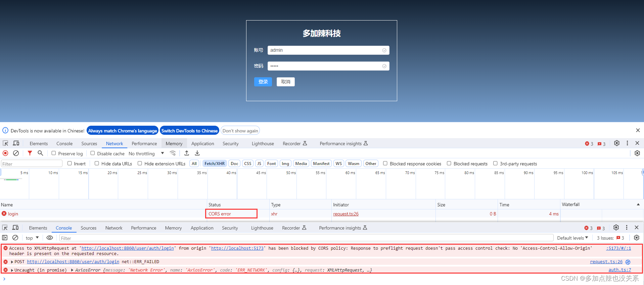Open the request.ts:26 initiator link
The height and width of the screenshot is (285, 644).
[346, 214]
